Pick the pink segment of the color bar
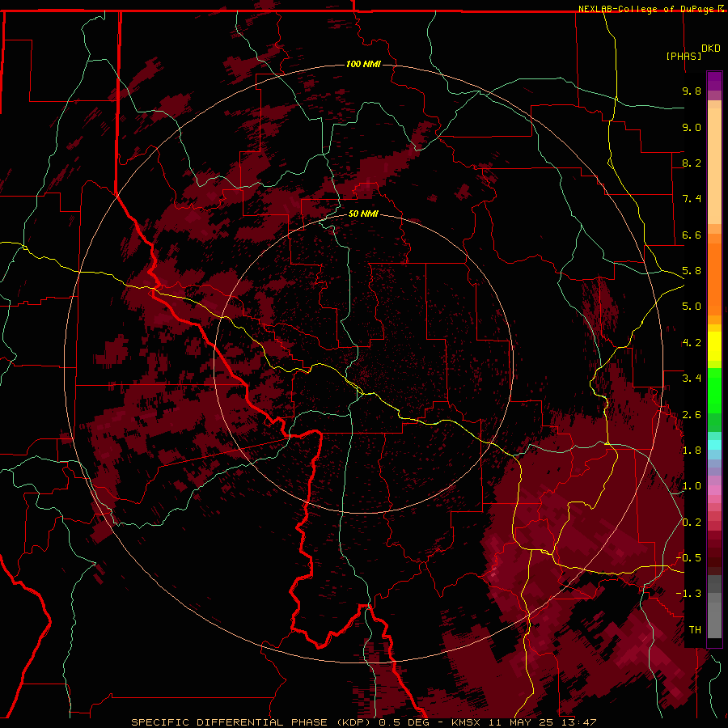 [714, 490]
